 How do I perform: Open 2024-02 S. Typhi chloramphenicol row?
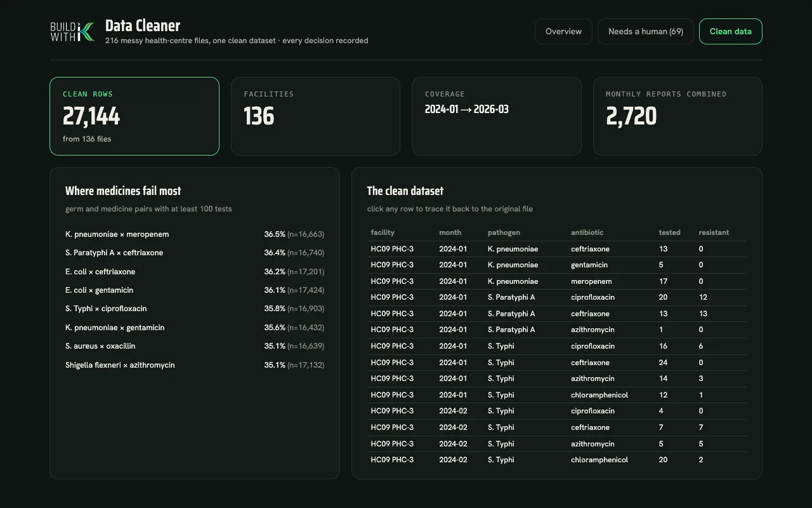click(x=557, y=460)
